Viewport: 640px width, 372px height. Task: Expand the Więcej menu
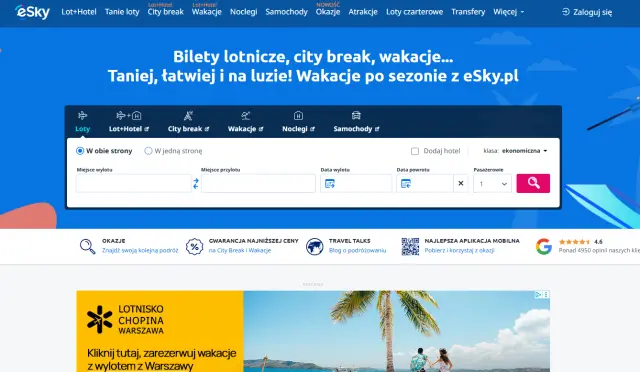coord(509,12)
